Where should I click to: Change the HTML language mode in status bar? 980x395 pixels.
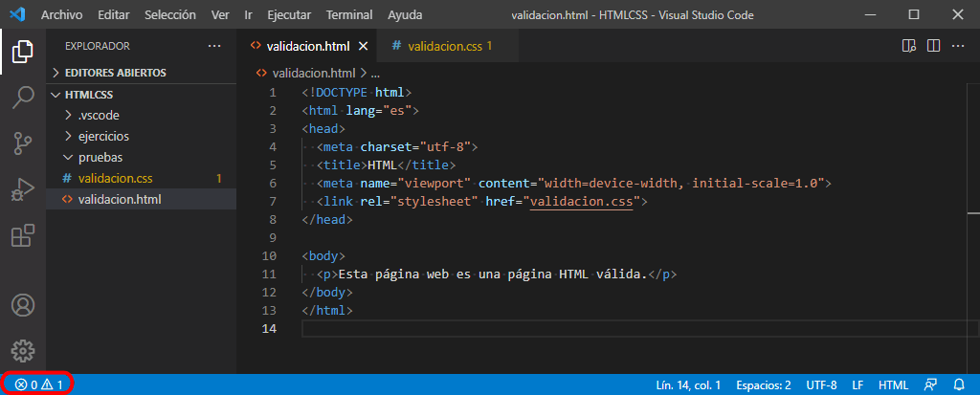point(893,384)
